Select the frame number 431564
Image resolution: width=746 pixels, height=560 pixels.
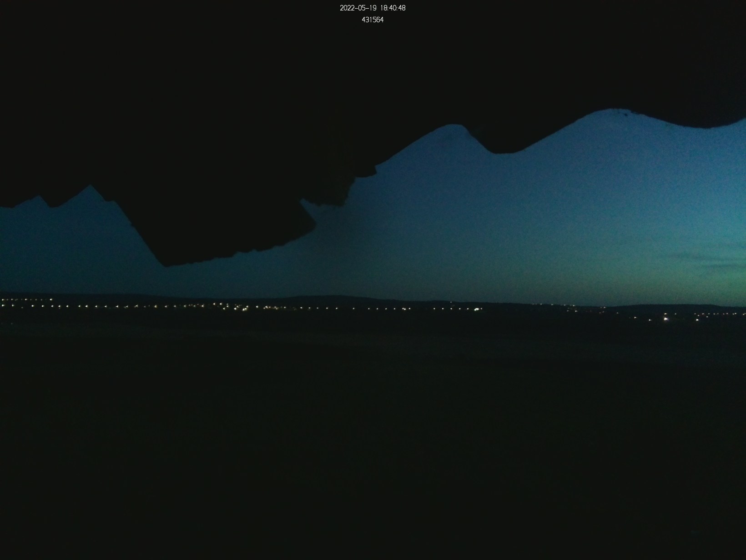[373, 20]
